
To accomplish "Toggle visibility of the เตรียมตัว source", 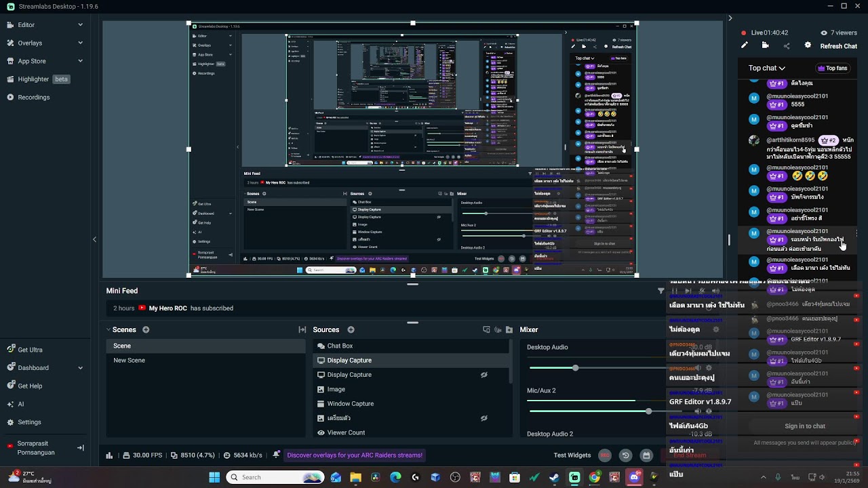I will (x=484, y=418).
